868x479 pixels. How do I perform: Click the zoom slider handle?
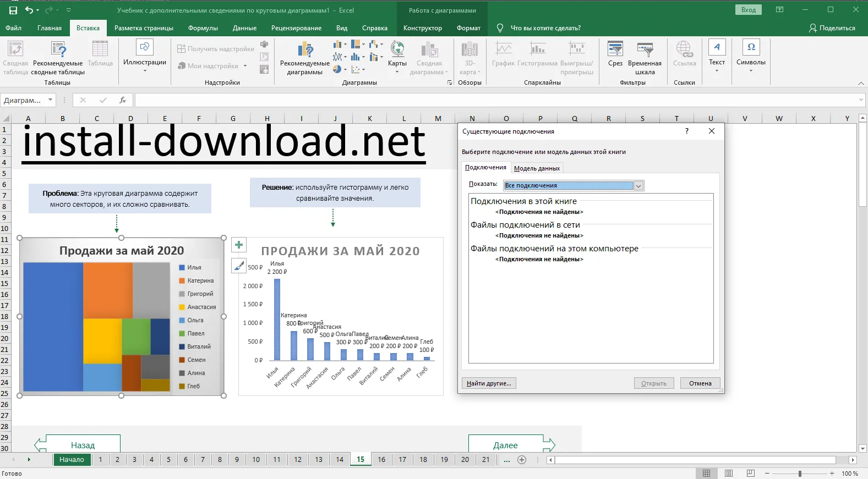pos(800,474)
